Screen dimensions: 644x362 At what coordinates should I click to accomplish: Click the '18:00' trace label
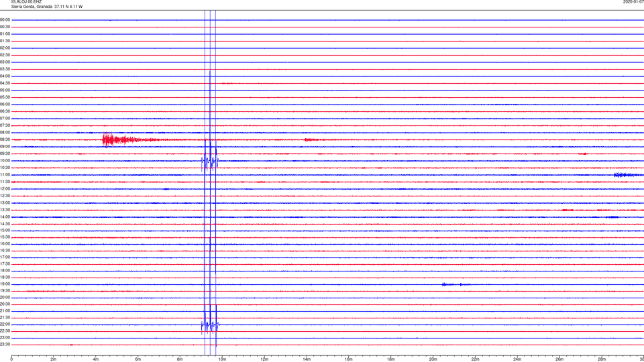pos(5,271)
